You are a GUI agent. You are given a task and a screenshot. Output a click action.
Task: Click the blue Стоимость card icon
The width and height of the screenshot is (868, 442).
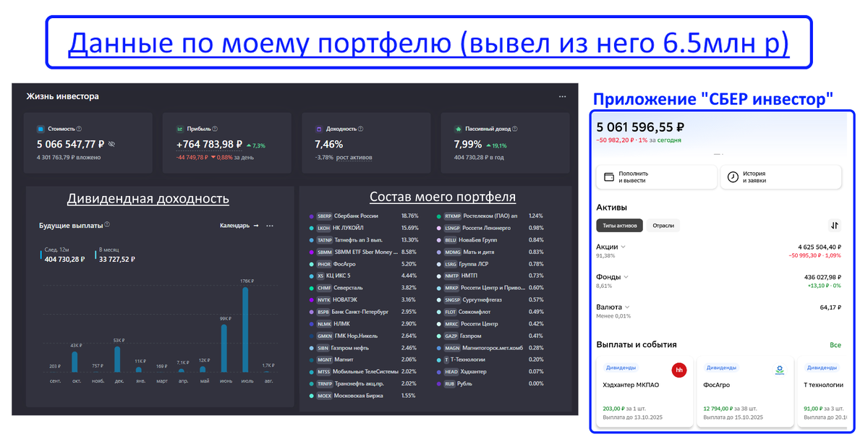(41, 129)
